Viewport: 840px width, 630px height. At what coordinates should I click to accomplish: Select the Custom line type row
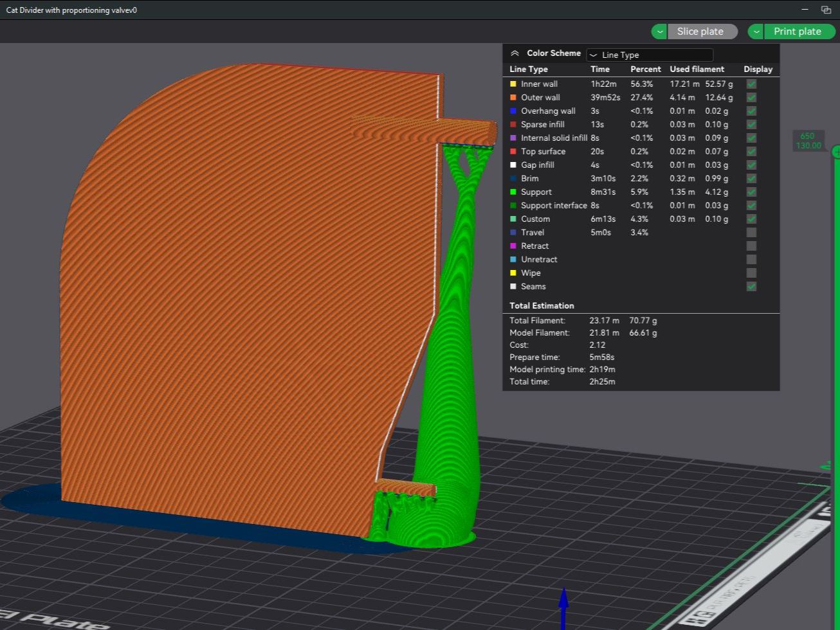click(x=641, y=219)
